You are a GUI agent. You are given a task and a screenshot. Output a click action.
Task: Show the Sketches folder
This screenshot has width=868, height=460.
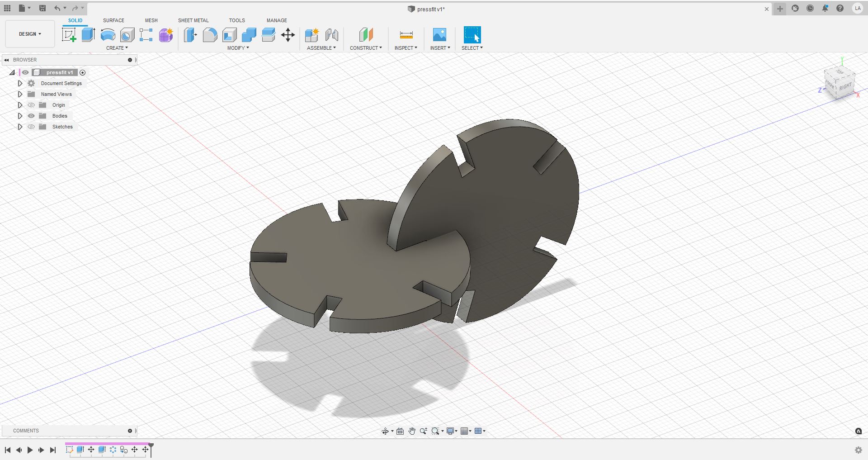31,127
